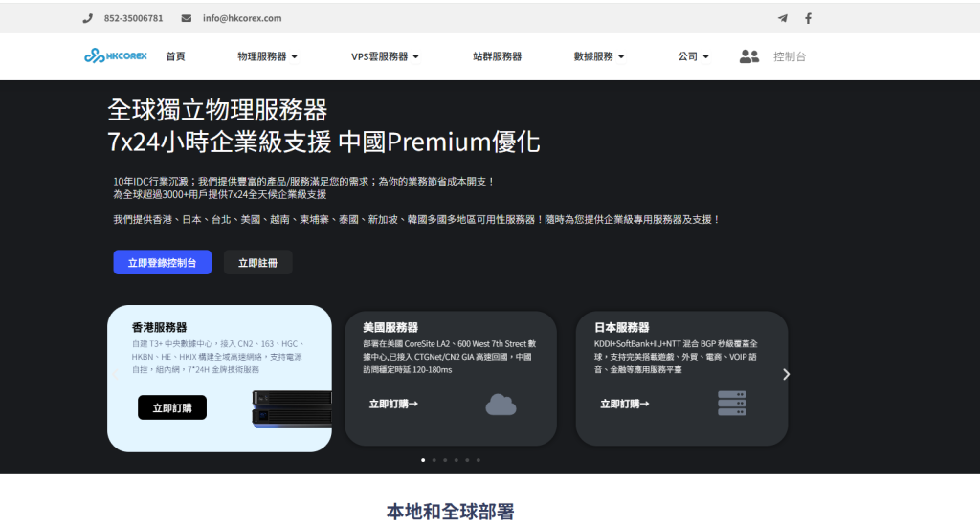
Task: Click 立即訂購→ on 日本服務器 card
Action: pos(624,405)
